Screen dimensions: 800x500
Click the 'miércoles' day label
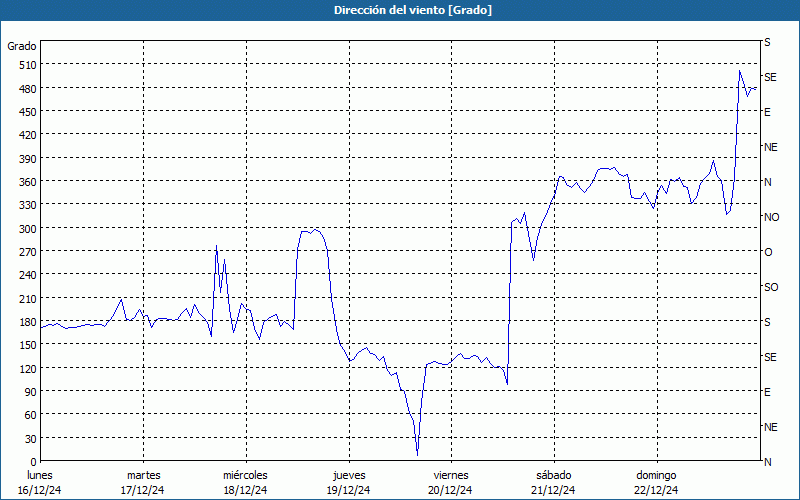coord(245,475)
